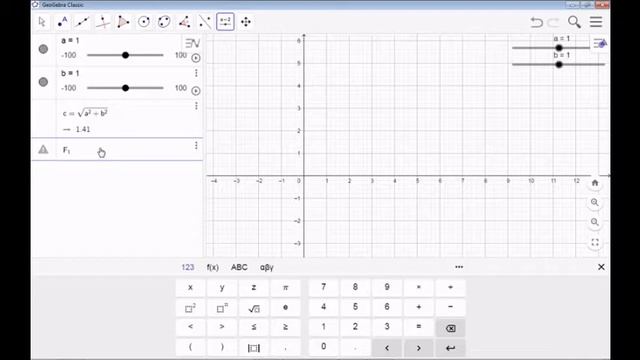Toggle the Algebra view style bar
The height and width of the screenshot is (360, 640).
193,43
